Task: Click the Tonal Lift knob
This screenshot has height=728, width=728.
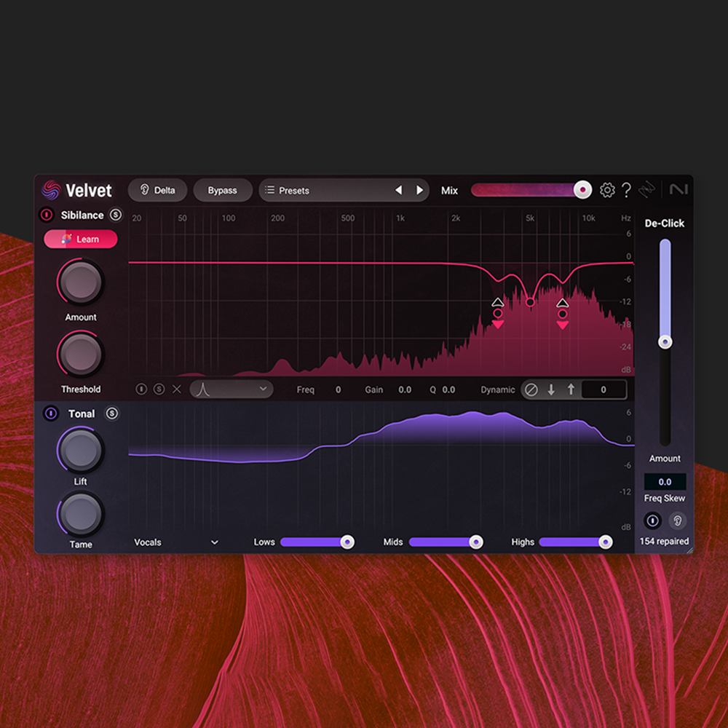Action: (x=80, y=451)
